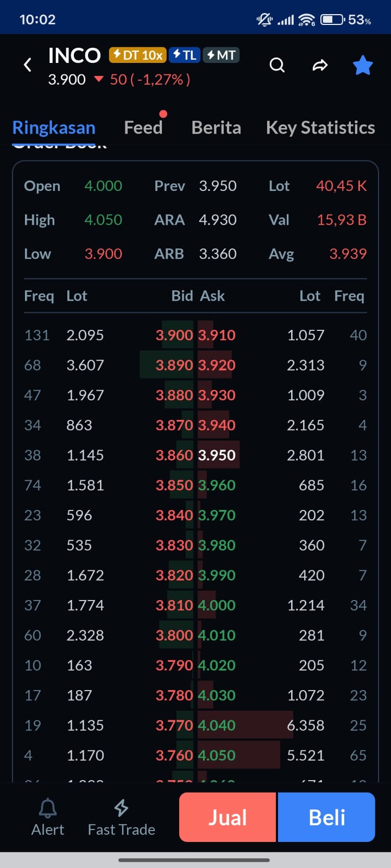Screen dimensions: 391x868
Task: Tap the TL lightning badge
Action: pyautogui.click(x=184, y=55)
